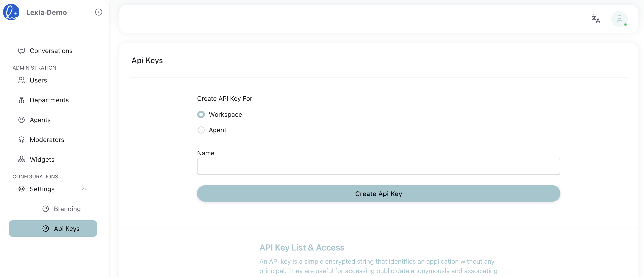This screenshot has height=277, width=644.
Task: Click the language translation icon in the header
Action: pos(596,19)
